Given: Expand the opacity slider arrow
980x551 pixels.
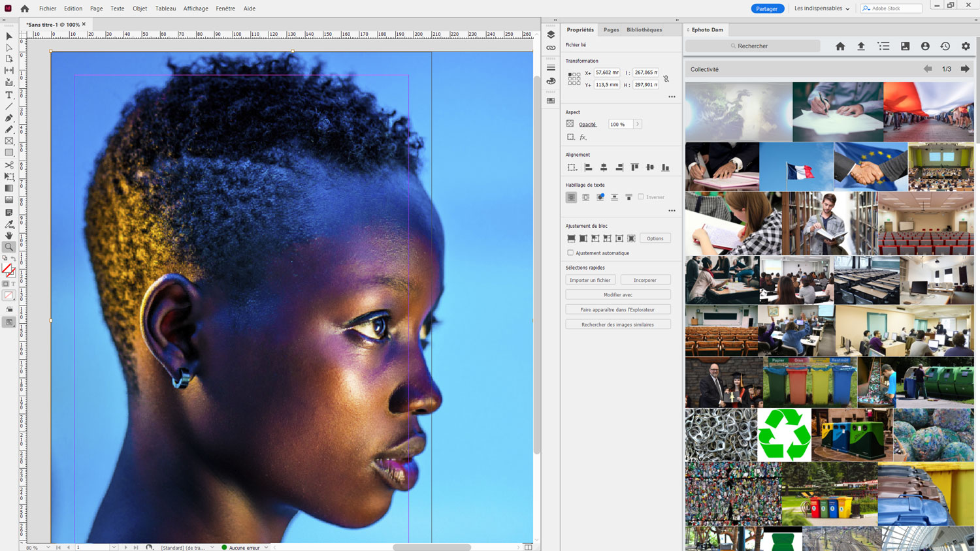Looking at the screenshot, I should point(638,124).
